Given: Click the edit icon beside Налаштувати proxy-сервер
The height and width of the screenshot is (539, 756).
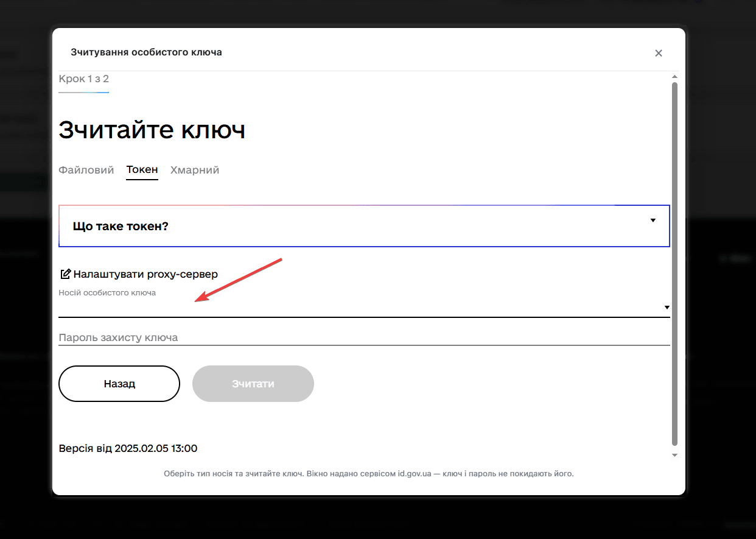Looking at the screenshot, I should pos(66,274).
